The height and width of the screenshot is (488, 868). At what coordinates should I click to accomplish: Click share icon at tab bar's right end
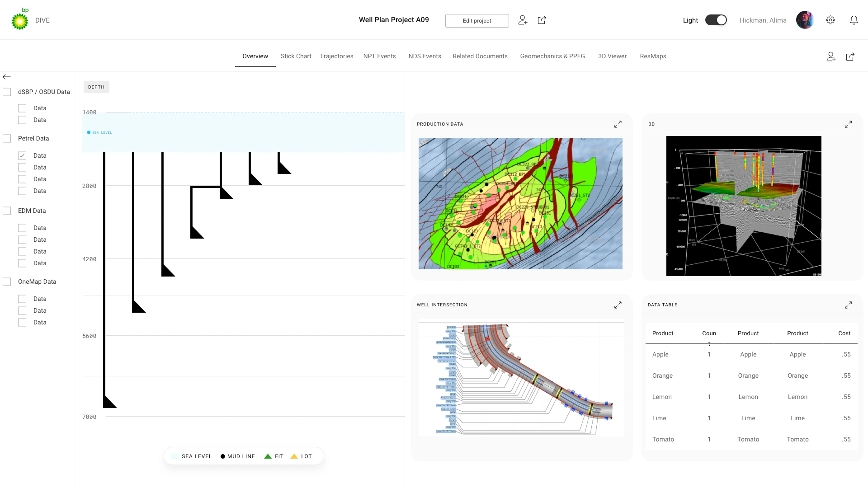pos(850,56)
